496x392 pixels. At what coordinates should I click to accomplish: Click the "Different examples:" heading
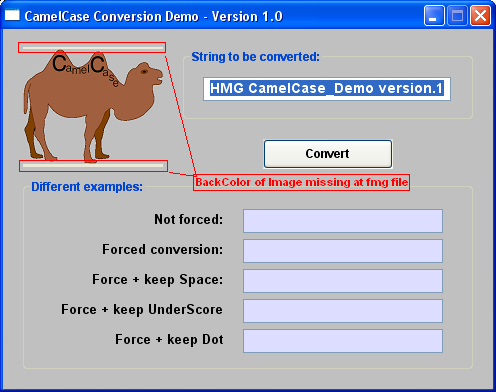click(87, 187)
